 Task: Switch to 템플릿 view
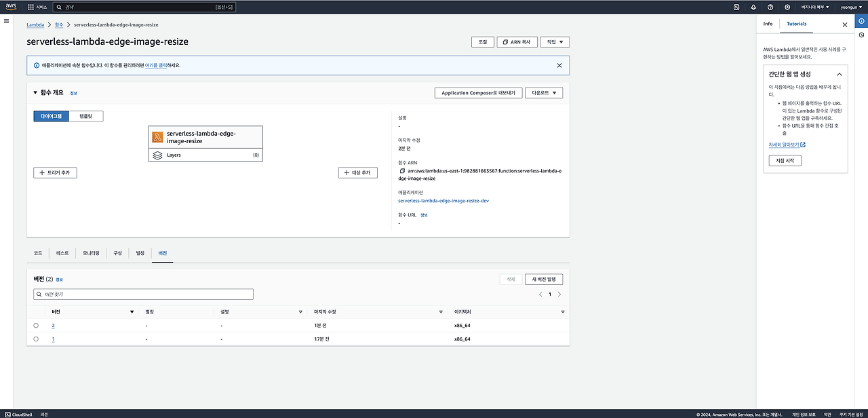pos(86,116)
